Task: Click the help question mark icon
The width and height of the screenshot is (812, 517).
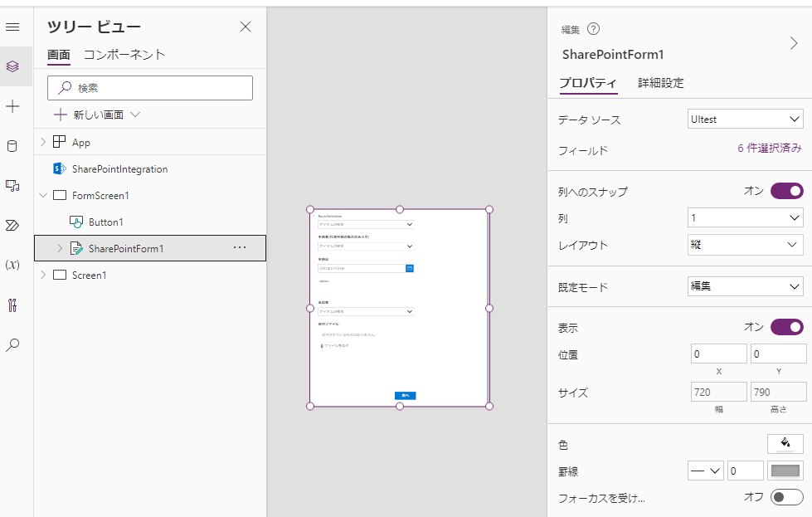Action: 594,29
